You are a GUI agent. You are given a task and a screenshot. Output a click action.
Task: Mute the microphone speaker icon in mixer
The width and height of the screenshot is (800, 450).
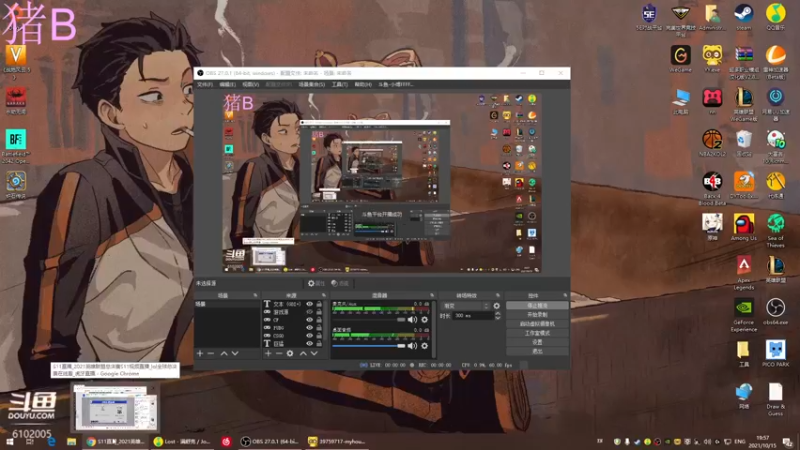(x=412, y=320)
